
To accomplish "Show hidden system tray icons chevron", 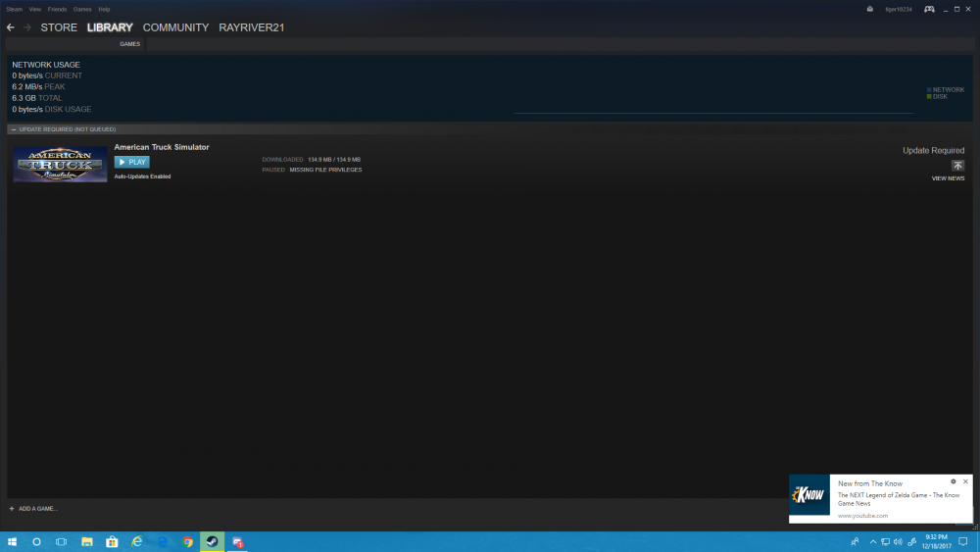I will [x=872, y=541].
